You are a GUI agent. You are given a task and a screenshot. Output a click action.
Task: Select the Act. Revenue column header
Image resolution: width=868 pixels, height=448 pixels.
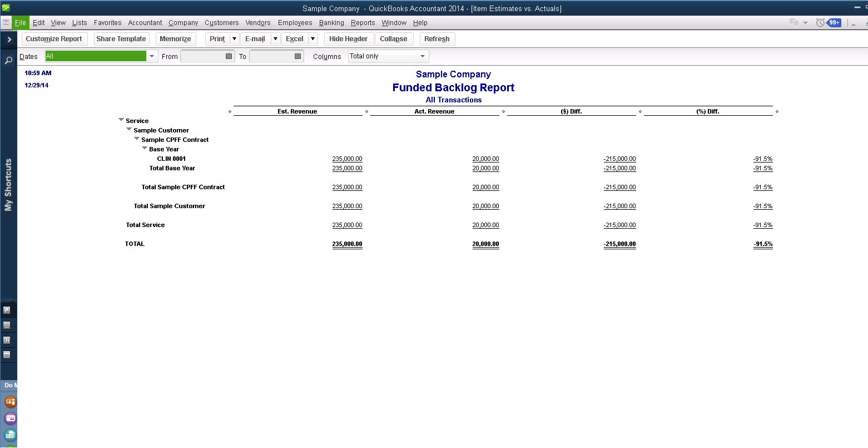pyautogui.click(x=434, y=111)
